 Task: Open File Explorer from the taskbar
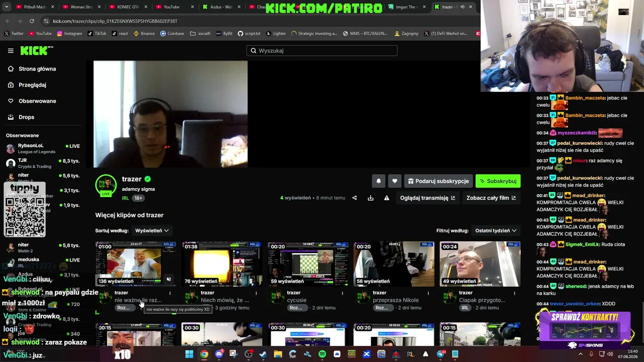(278, 354)
